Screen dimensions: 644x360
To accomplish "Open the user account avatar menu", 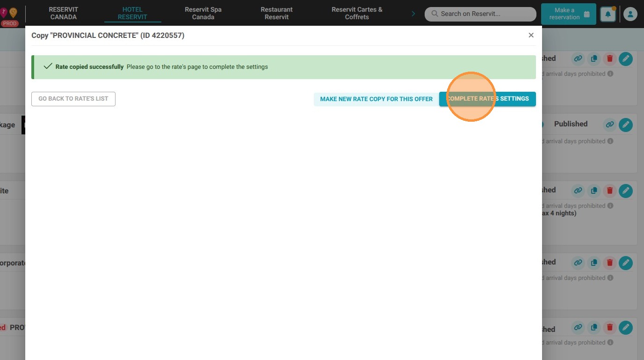I will coord(630,14).
